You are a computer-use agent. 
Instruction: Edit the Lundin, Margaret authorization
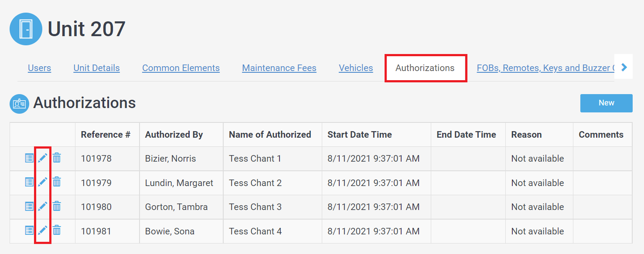[43, 182]
